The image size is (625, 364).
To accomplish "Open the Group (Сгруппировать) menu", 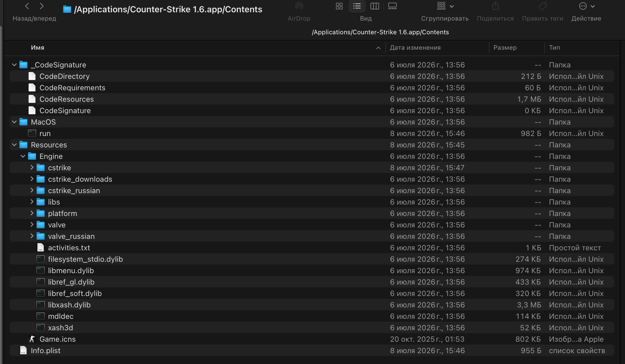I will click(445, 6).
